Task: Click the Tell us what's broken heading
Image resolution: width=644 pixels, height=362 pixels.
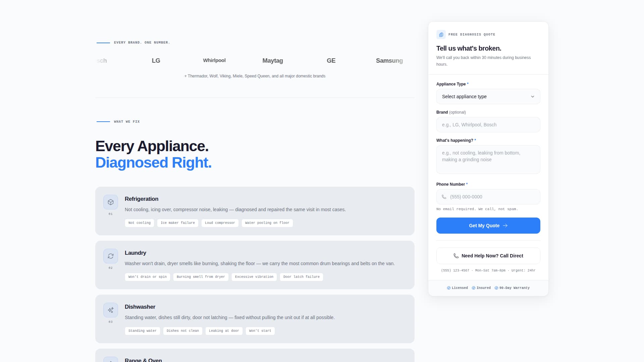Action: pos(469,48)
